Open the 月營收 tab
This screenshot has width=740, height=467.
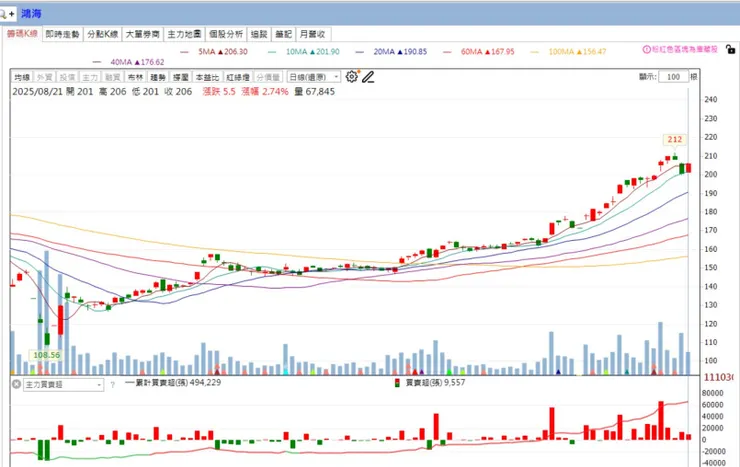312,34
